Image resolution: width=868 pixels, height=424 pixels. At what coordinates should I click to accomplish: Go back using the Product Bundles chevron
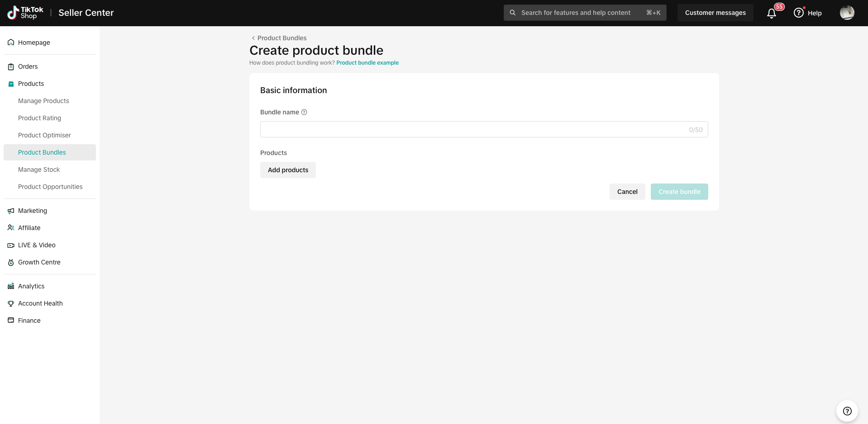(253, 38)
